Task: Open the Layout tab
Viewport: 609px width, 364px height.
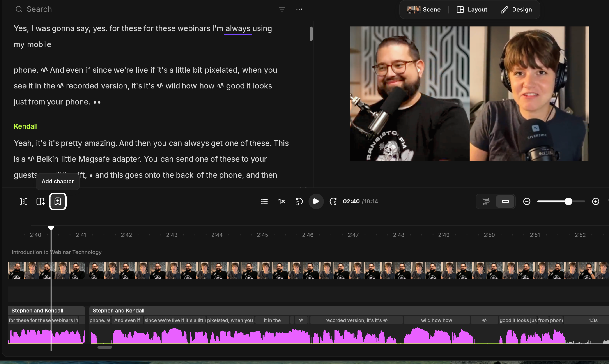Action: click(472, 10)
